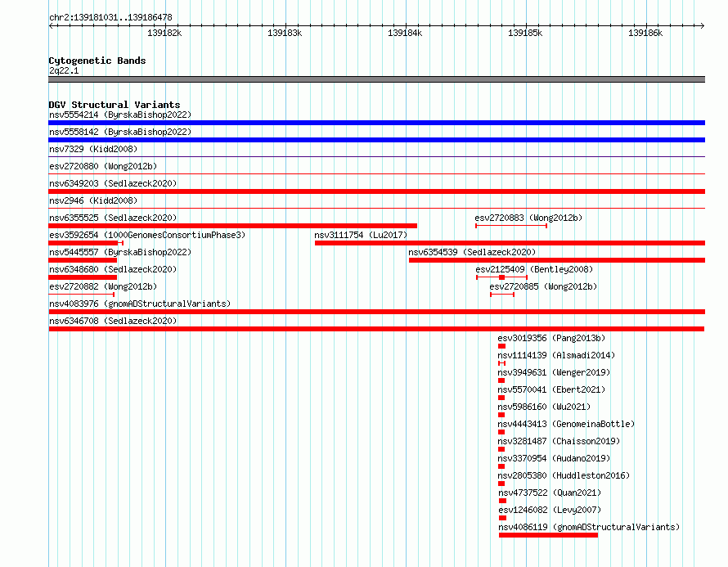The width and height of the screenshot is (728, 567).
Task: Click the red bar under nsv5445557
Action: [x=83, y=260]
